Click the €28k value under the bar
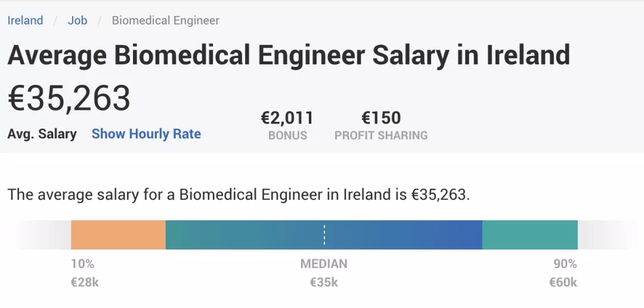Image resolution: width=644 pixels, height=308 pixels. point(85,282)
